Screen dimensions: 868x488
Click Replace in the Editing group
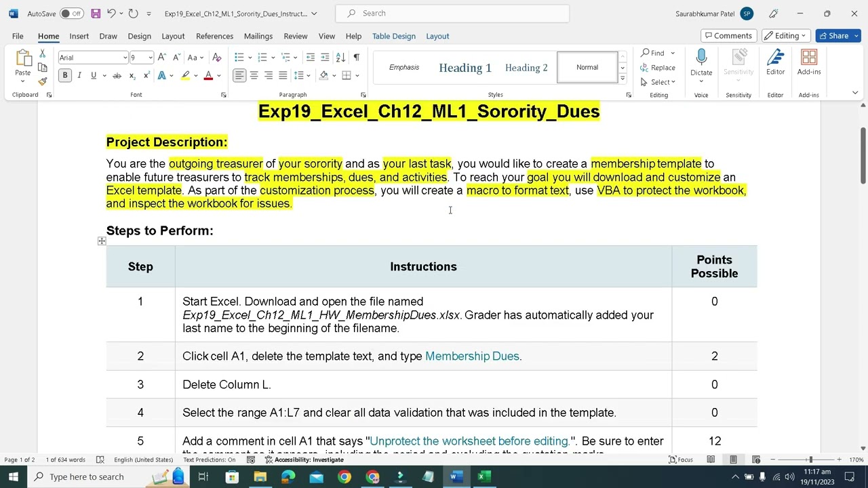tap(658, 68)
